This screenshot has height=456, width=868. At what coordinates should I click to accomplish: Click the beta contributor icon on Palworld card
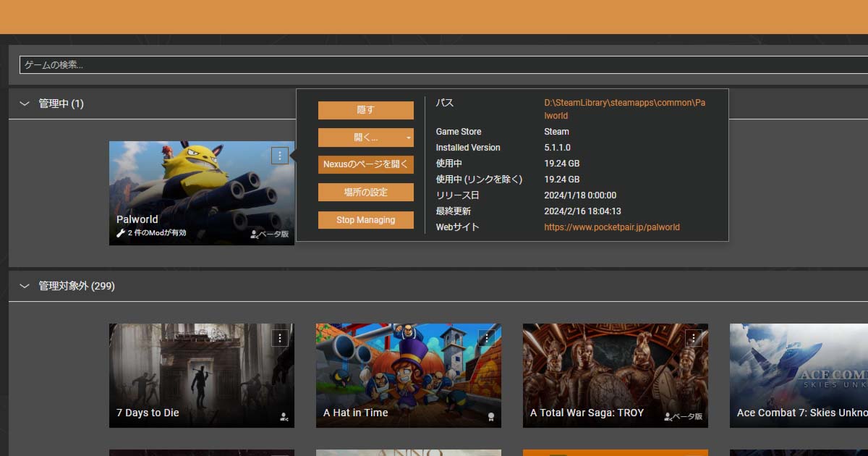[255, 235]
